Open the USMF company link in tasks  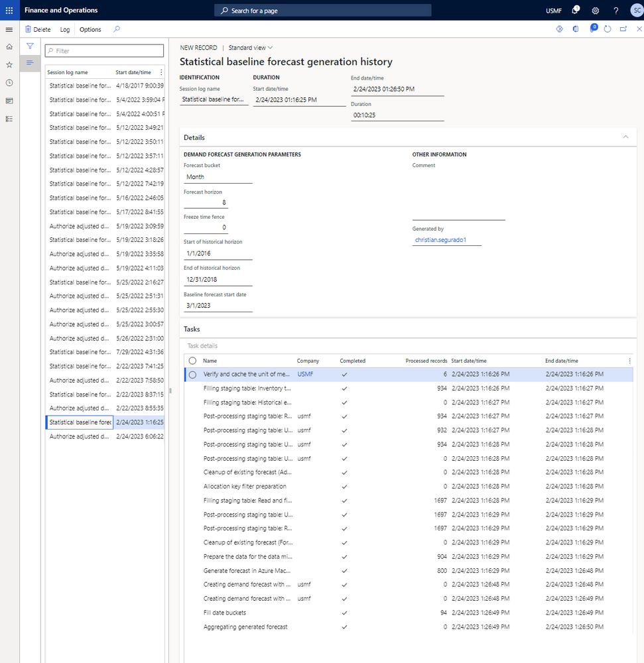[305, 374]
